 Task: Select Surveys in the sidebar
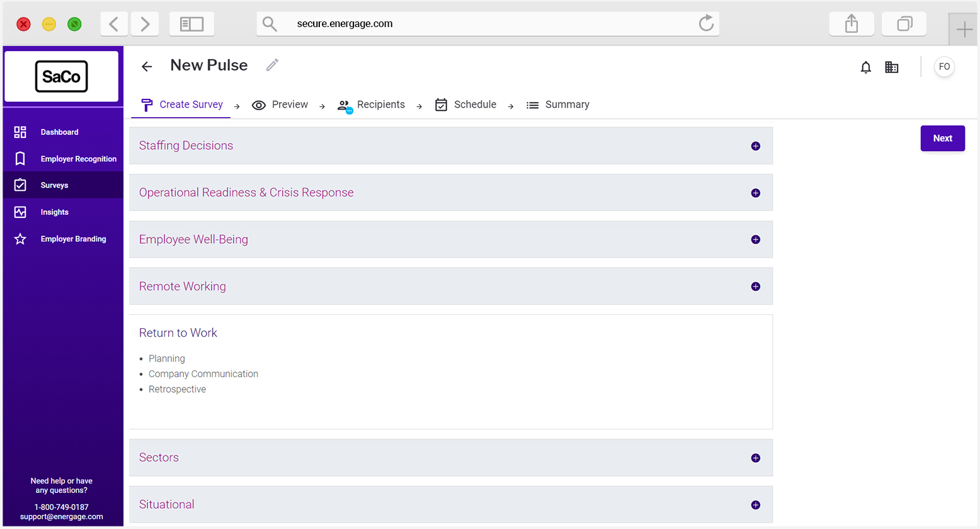tap(63, 185)
